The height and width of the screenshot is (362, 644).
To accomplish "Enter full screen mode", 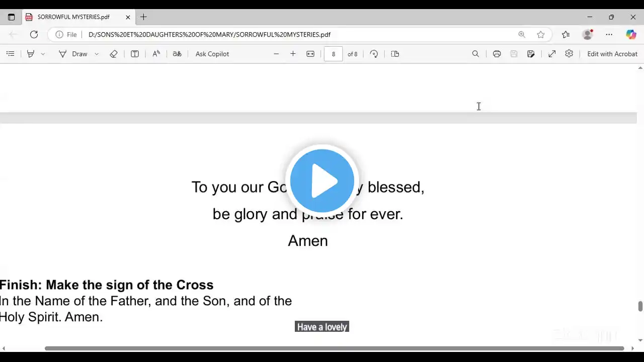I will tap(552, 54).
